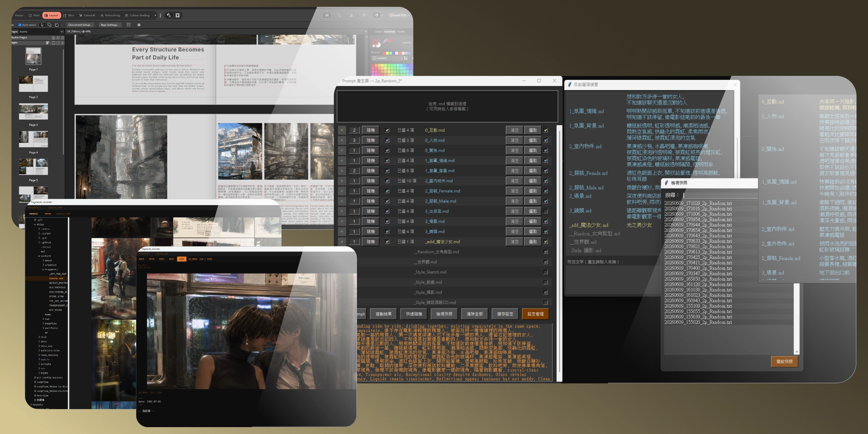Click the 設定管理 orange button
868x434 pixels.
[x=535, y=314]
